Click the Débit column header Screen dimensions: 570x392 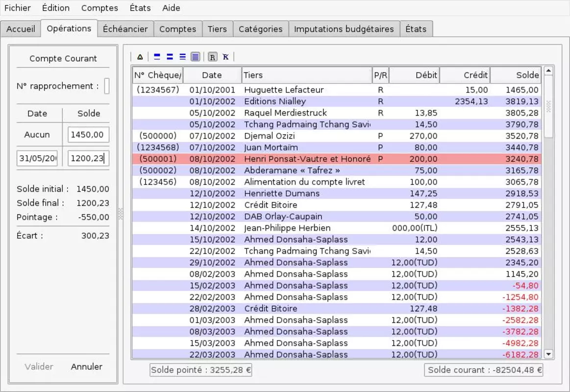click(414, 75)
